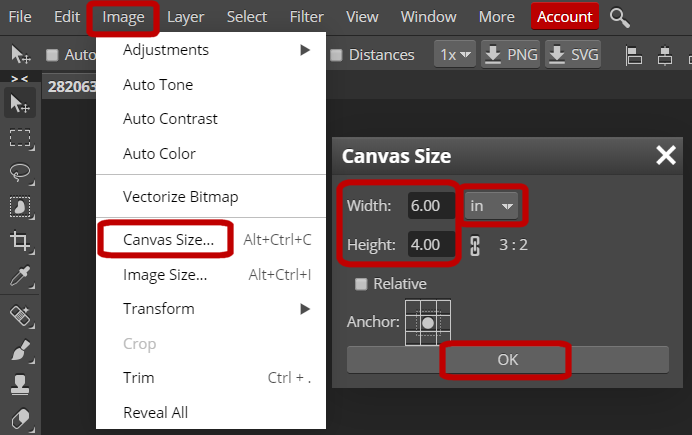Screen dimensions: 692x435
Task: Click the Width input field
Action: point(431,206)
